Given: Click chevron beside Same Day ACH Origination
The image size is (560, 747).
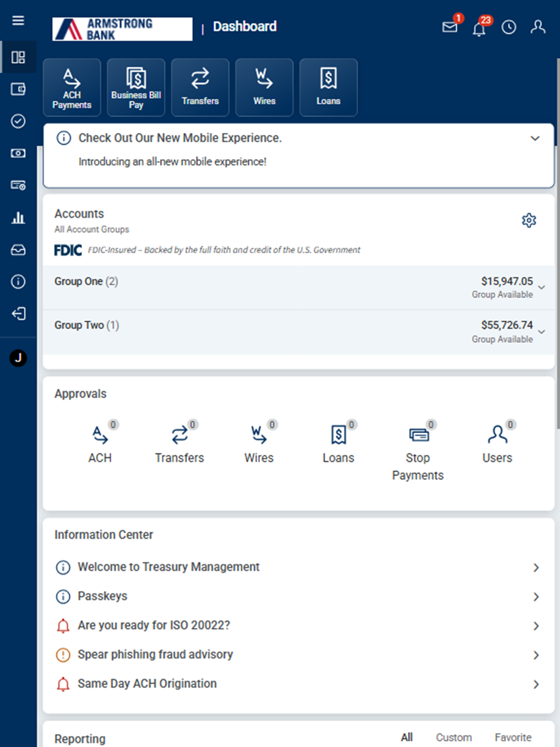Looking at the screenshot, I should point(536,684).
